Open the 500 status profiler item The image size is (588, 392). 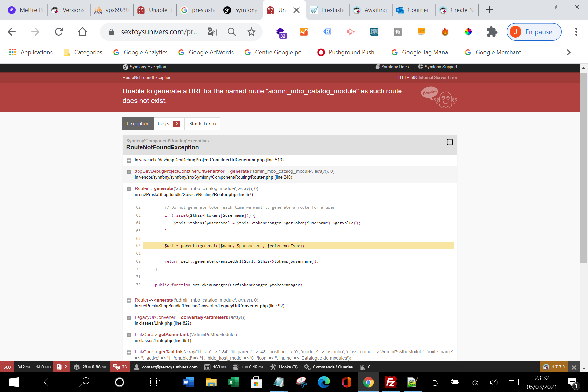click(x=7, y=367)
